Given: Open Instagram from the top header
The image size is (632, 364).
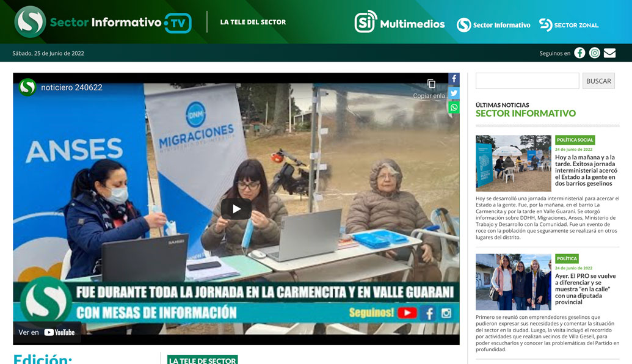Looking at the screenshot, I should (x=594, y=53).
